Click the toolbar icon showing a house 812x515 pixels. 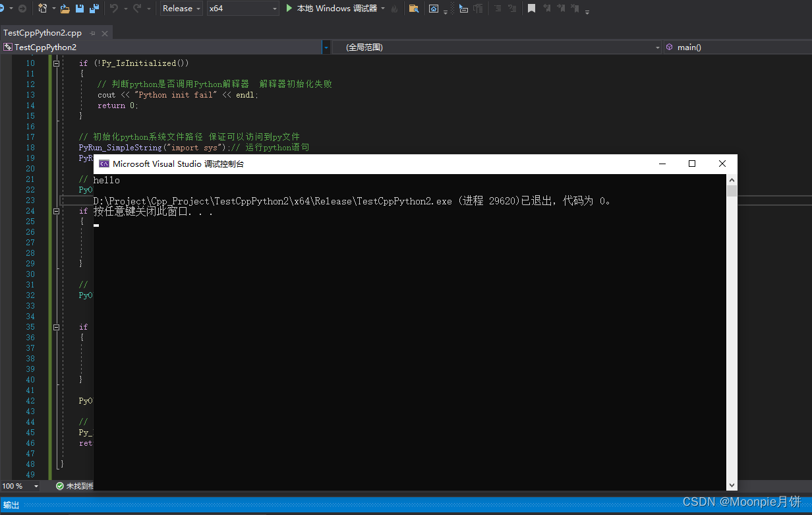coord(434,9)
